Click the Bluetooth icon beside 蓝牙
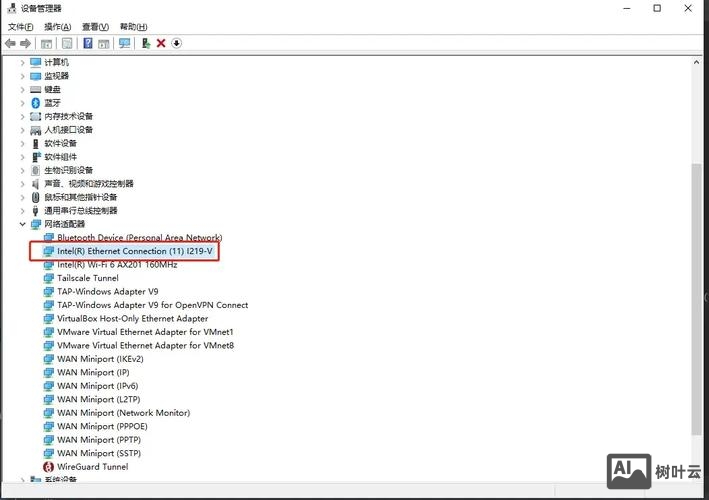 pyautogui.click(x=35, y=102)
